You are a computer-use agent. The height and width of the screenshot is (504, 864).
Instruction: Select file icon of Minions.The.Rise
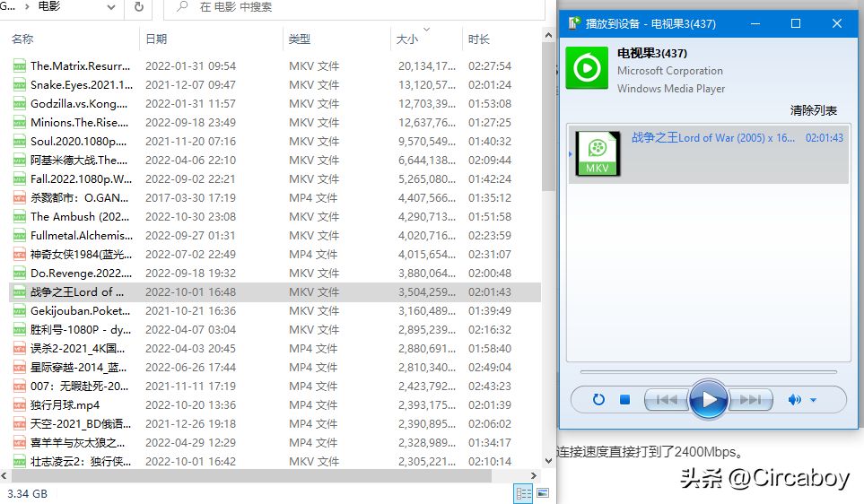[x=19, y=122]
